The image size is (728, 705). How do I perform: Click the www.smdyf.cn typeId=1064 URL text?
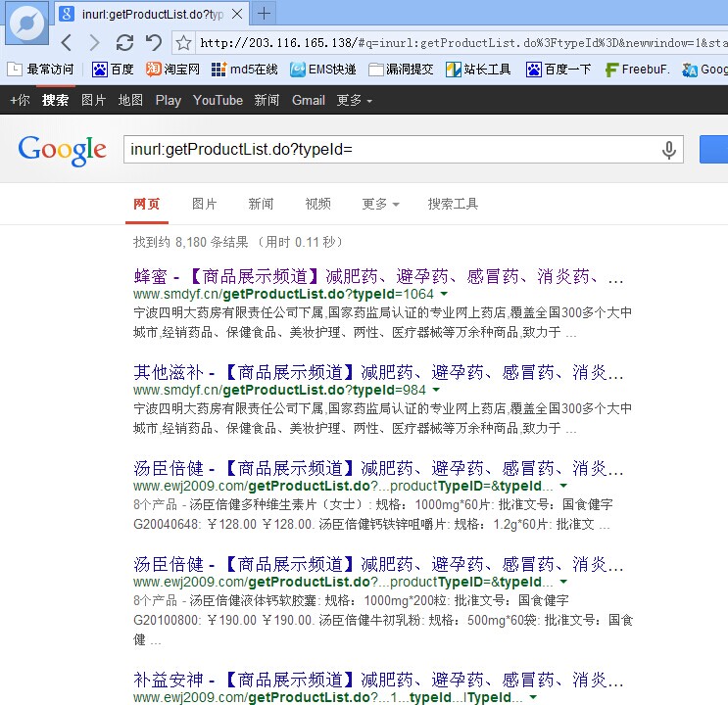point(283,295)
